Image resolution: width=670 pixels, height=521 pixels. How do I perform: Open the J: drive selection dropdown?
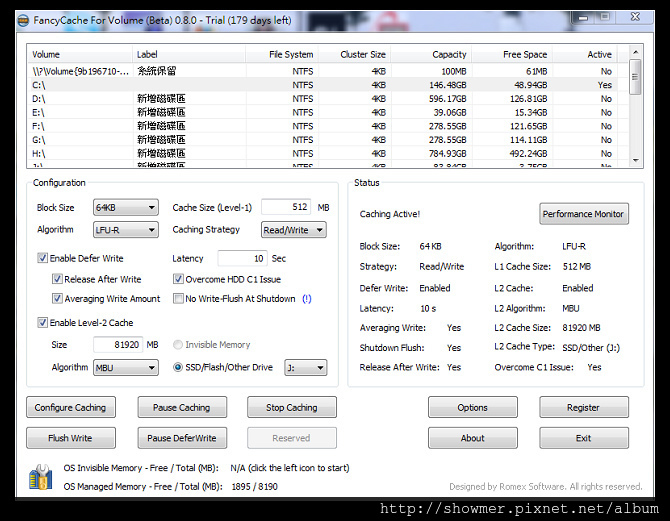(x=306, y=368)
